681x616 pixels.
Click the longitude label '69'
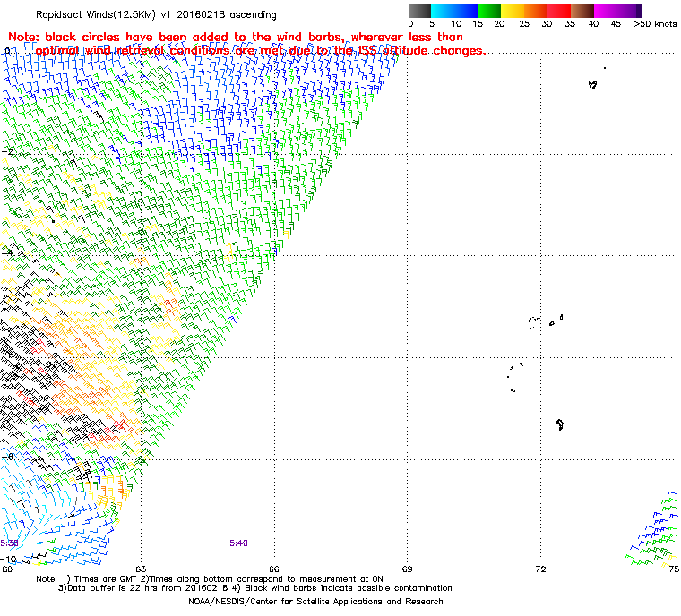[407, 569]
